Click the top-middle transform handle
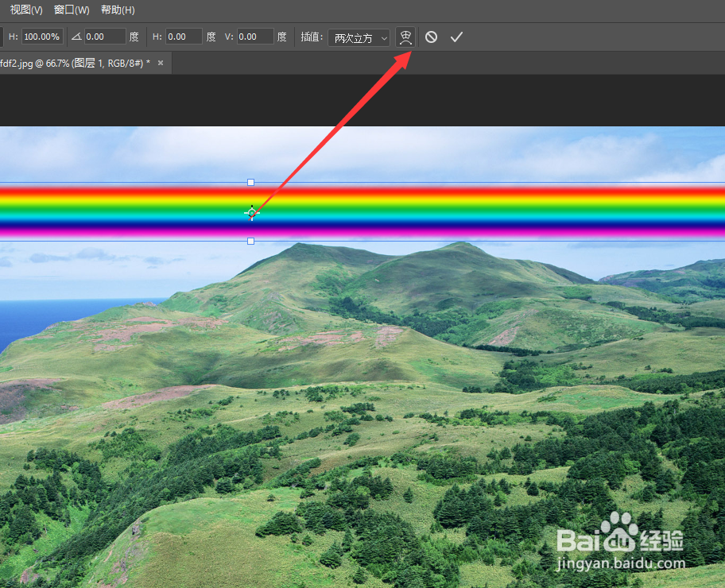This screenshot has width=725, height=588. 250,183
